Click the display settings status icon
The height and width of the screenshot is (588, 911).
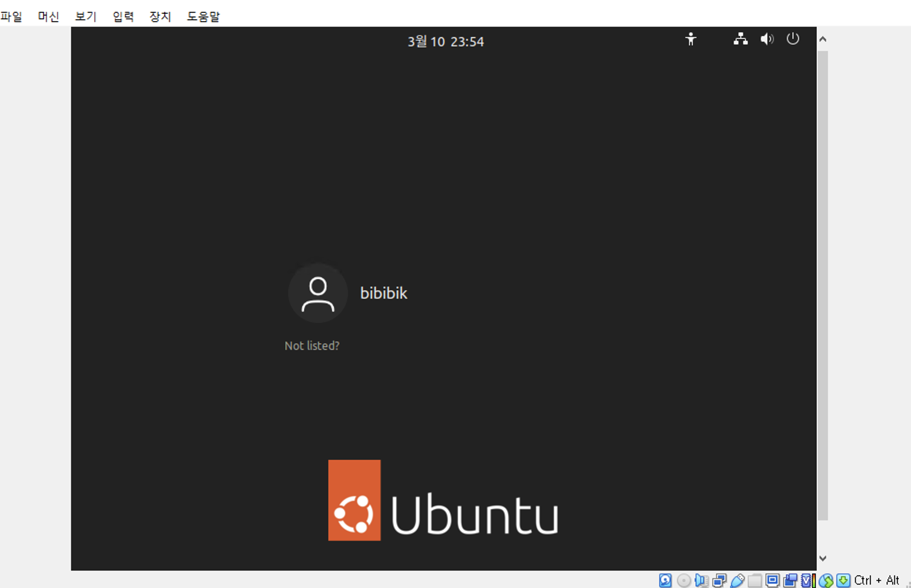click(773, 580)
